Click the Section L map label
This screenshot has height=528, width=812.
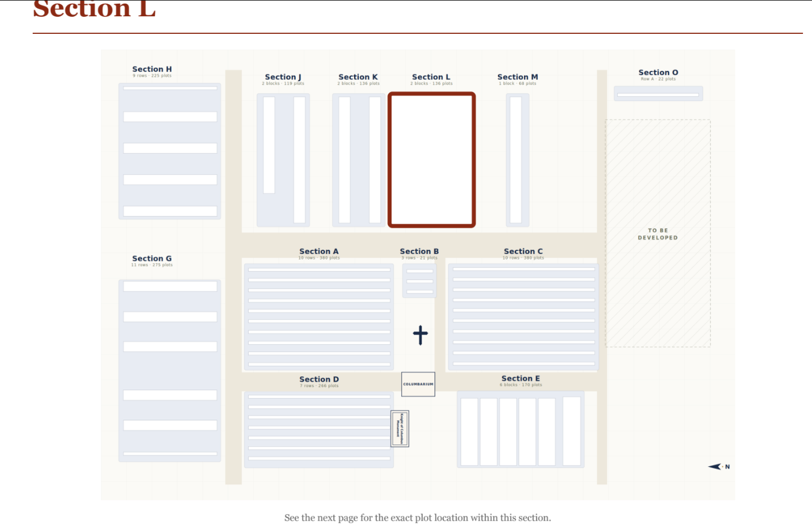pyautogui.click(x=431, y=77)
